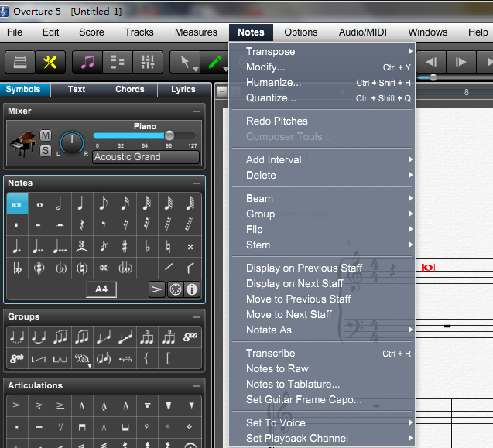
Task: Select the eighth note symbol
Action: (x=104, y=203)
